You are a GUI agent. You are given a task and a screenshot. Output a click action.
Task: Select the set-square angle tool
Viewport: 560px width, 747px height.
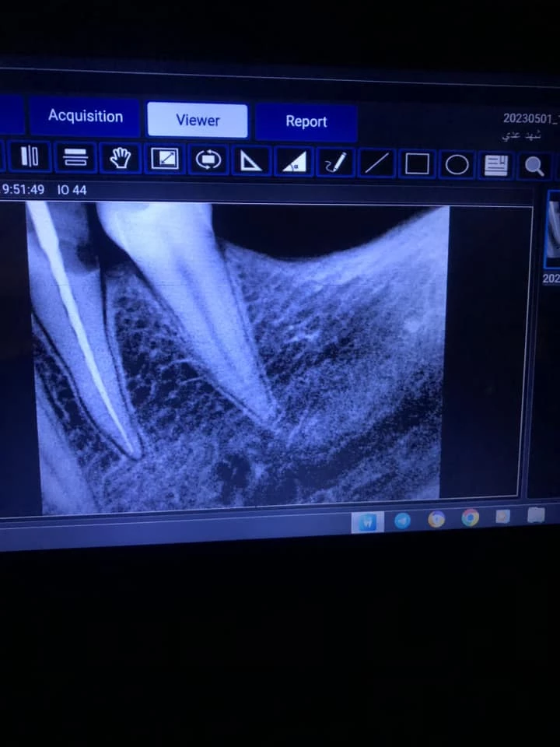pyautogui.click(x=251, y=161)
